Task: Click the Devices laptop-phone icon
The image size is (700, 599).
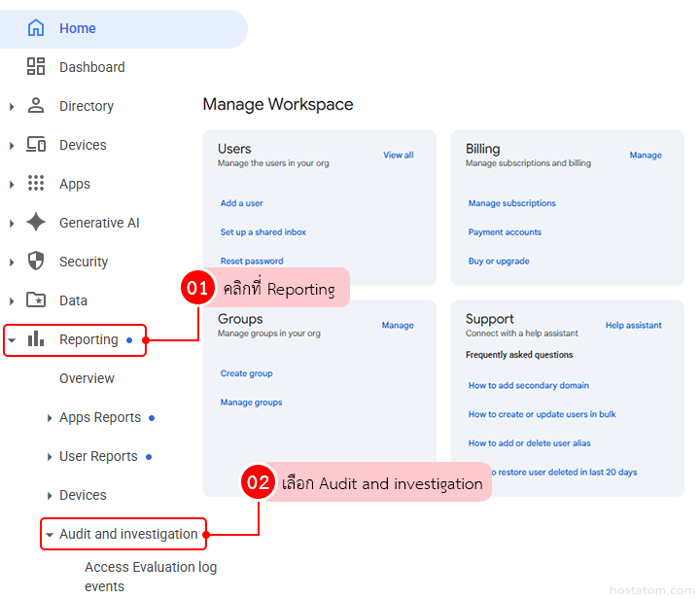Action: pyautogui.click(x=36, y=145)
